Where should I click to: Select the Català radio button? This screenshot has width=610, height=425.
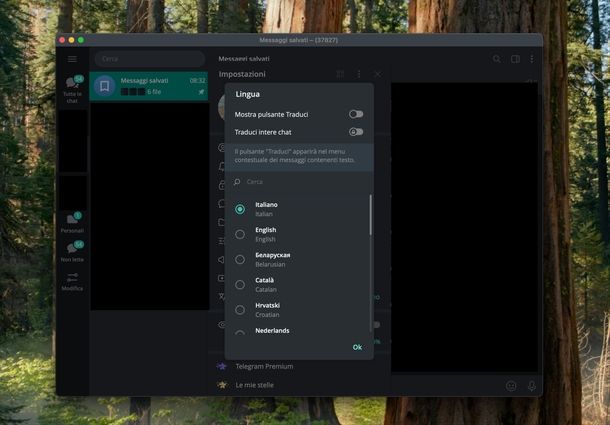pyautogui.click(x=240, y=285)
